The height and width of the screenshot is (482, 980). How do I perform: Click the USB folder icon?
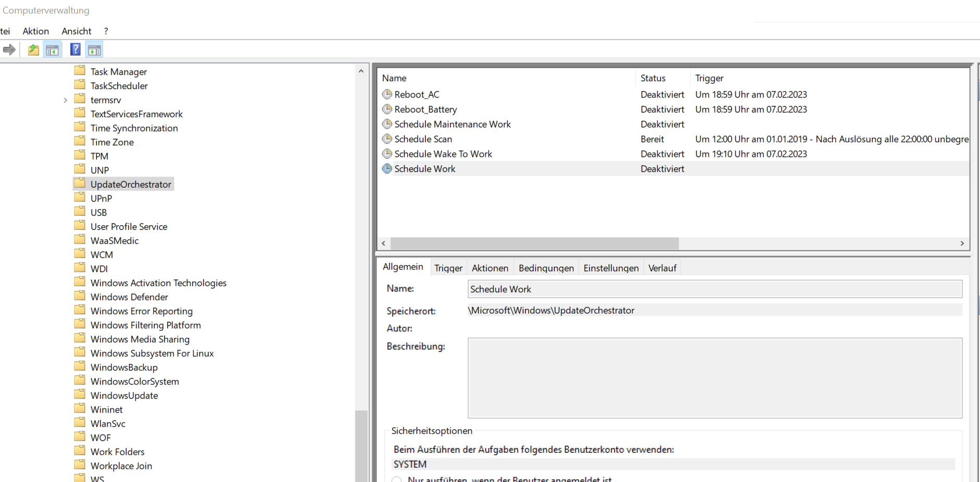pyautogui.click(x=80, y=212)
